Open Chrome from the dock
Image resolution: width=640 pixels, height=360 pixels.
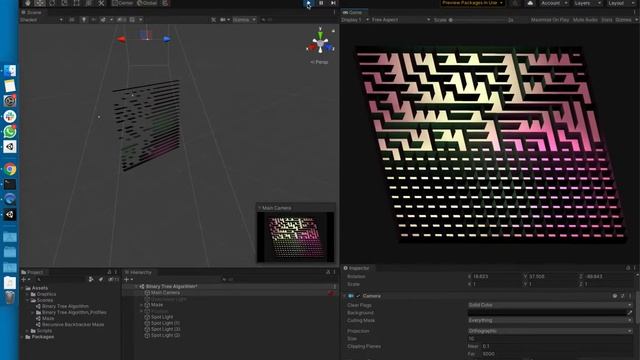coord(10,169)
